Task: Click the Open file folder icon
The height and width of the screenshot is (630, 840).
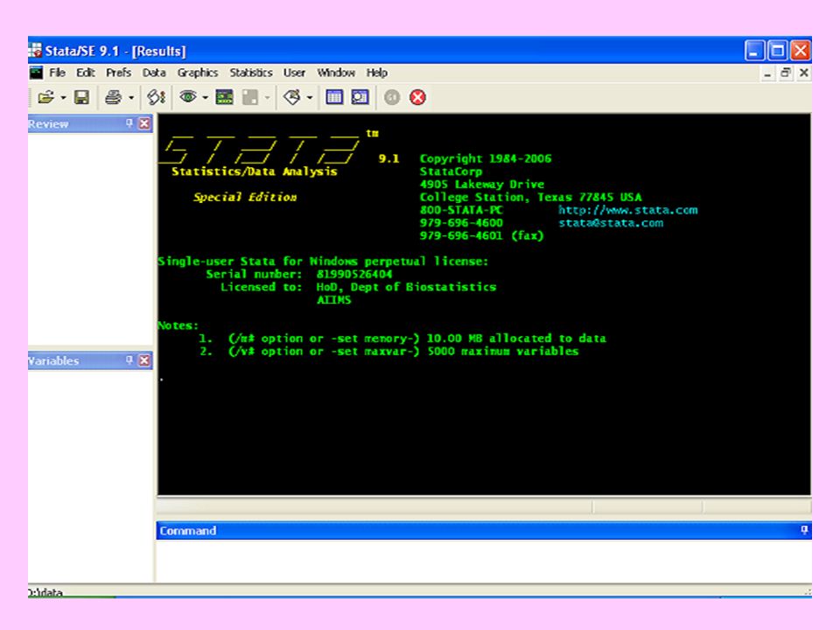Action: point(45,97)
